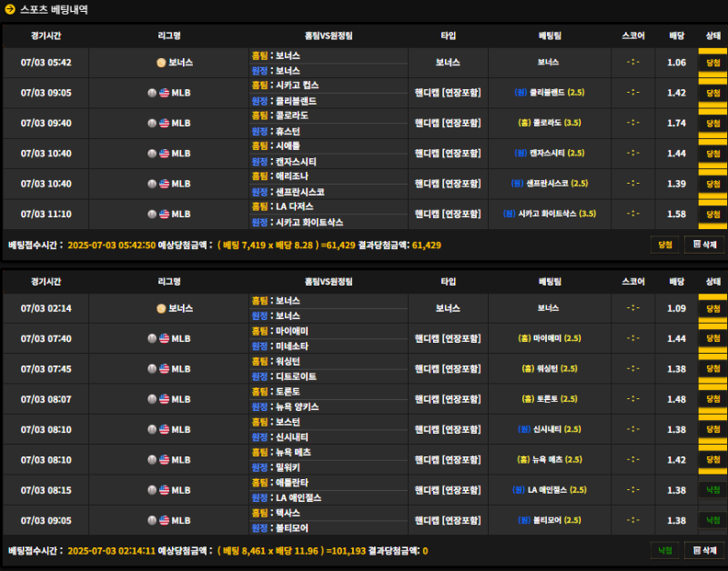Click the coin icon in the 07/03 02:14 보너스 row
728x571 pixels.
pos(161,308)
